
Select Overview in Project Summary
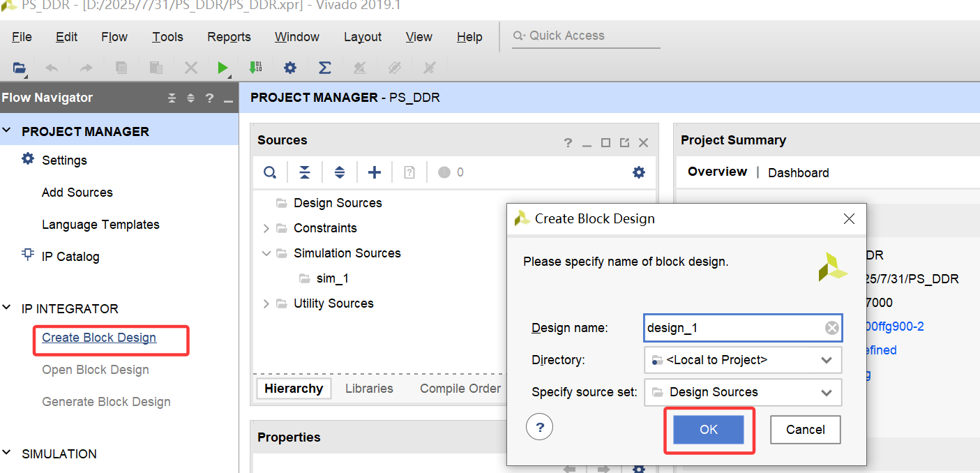click(x=717, y=172)
